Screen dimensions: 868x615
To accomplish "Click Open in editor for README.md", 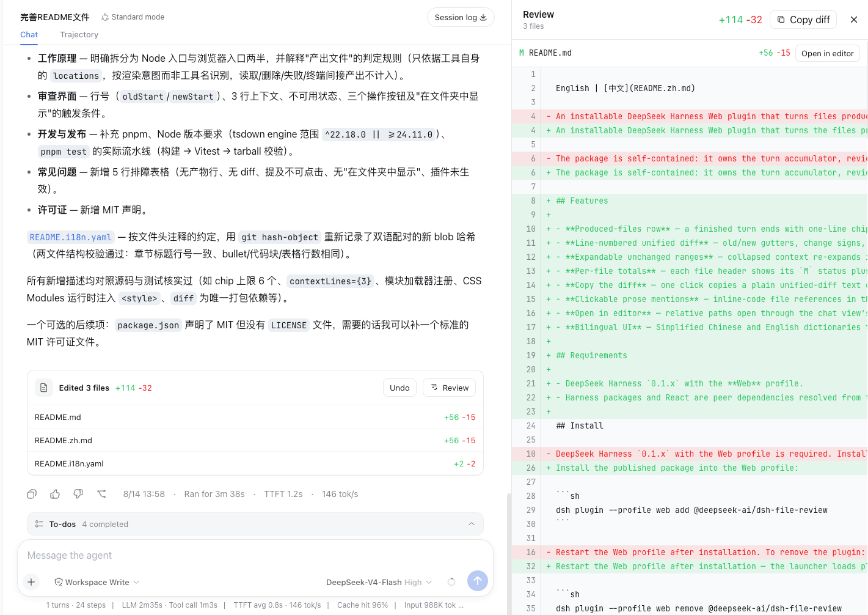I will tap(828, 53).
